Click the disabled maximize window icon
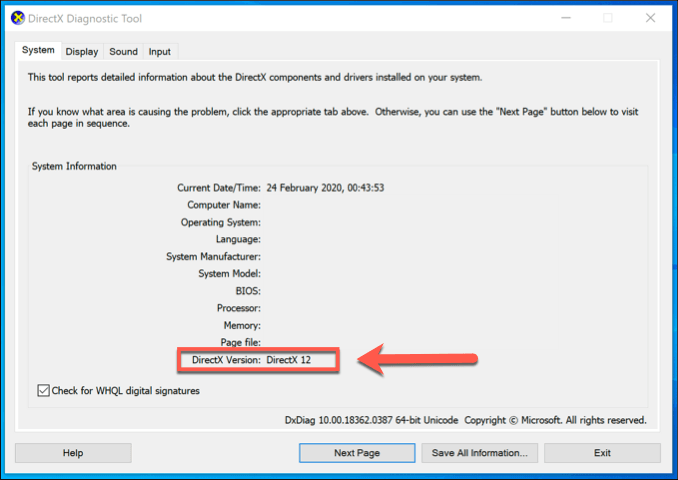 tap(608, 18)
